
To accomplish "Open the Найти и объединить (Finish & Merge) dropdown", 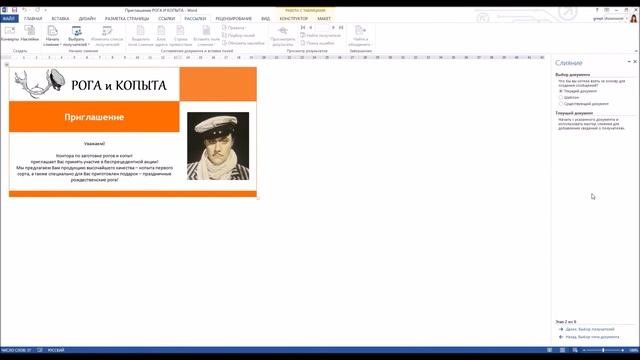I will tap(360, 36).
